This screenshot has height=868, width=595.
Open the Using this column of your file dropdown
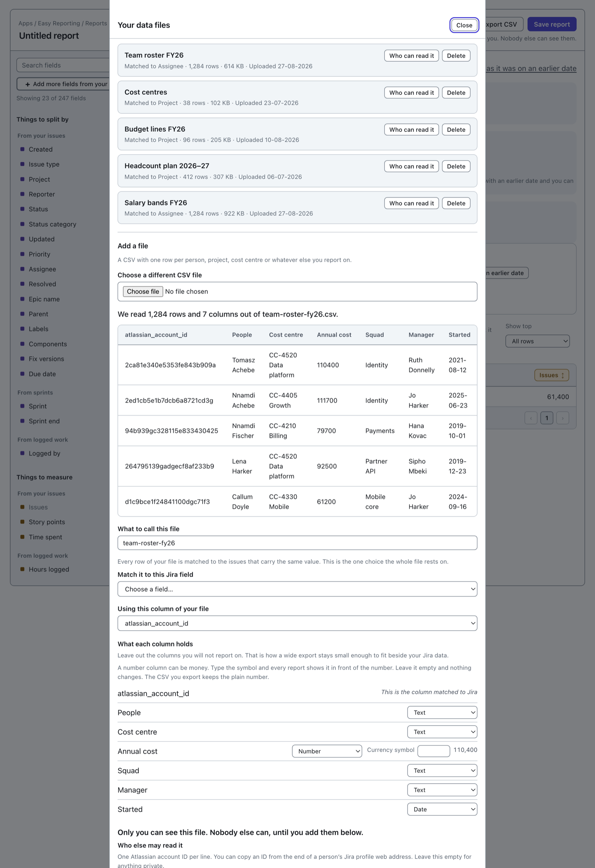[x=297, y=623]
